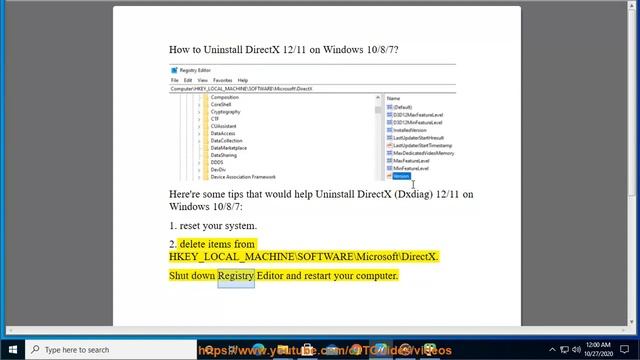Expand the DataAccess key chevron
Image resolution: width=640 pixels, height=360 pixels.
pos(199,134)
